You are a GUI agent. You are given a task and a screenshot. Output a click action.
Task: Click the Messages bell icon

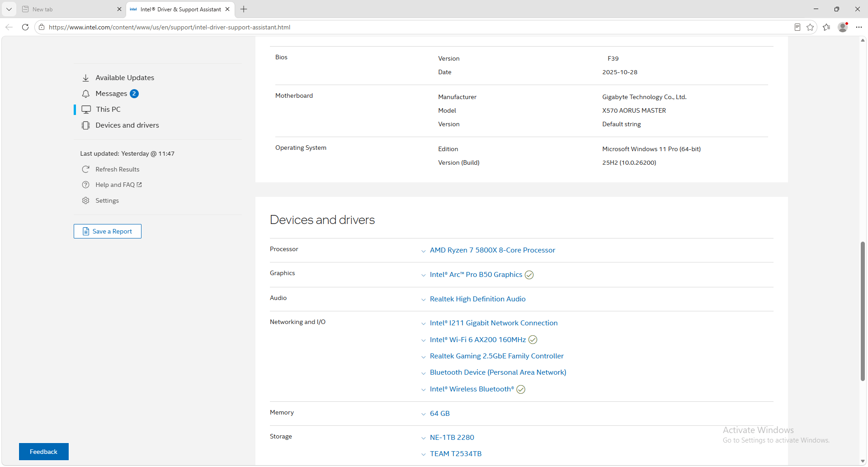tap(86, 94)
